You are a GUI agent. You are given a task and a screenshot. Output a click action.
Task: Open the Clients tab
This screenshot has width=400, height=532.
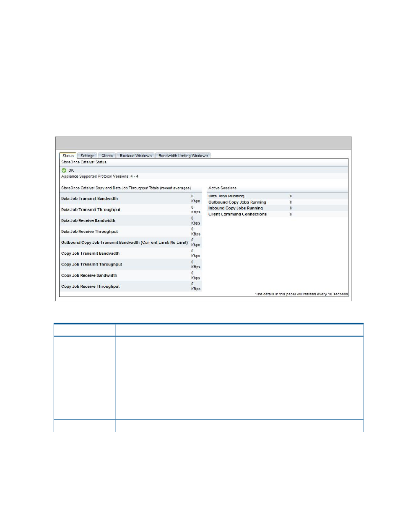point(107,155)
